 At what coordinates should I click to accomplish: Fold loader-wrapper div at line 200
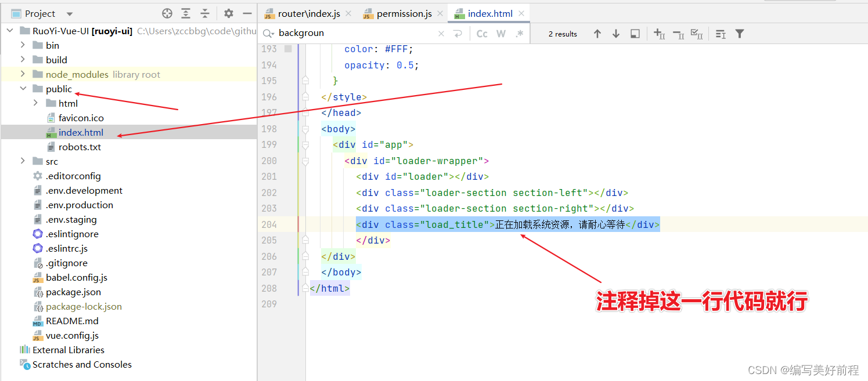click(x=305, y=161)
